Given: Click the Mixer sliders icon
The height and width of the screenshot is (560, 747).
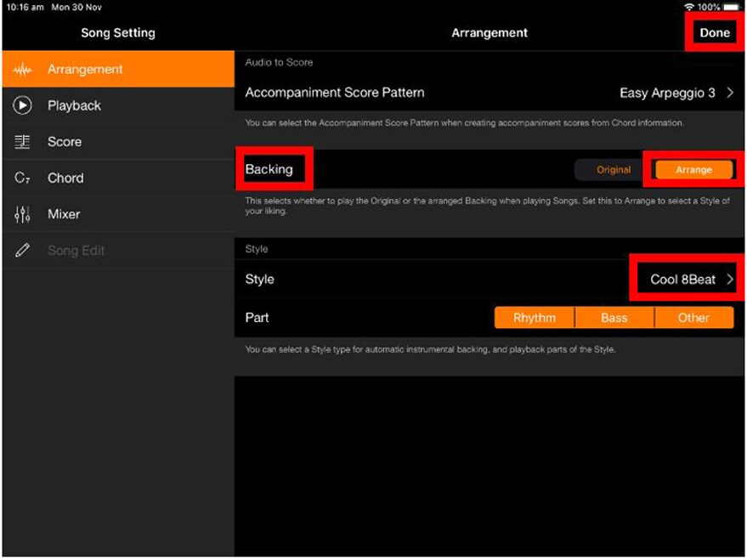Looking at the screenshot, I should 23,214.
